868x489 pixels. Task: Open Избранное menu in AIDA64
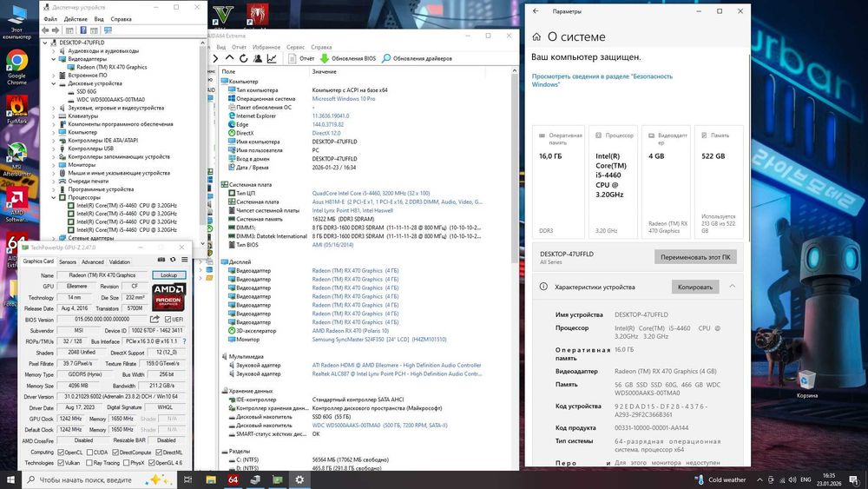[266, 47]
